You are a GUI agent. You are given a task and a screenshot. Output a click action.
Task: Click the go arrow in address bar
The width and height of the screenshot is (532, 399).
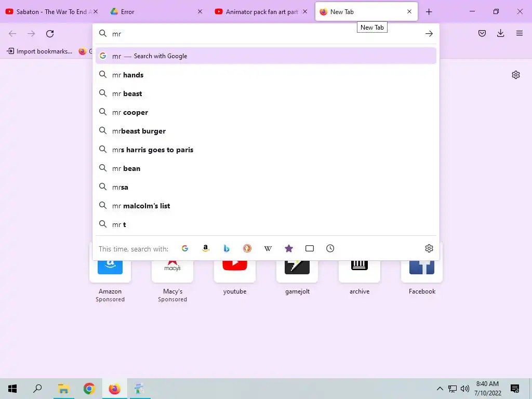click(429, 34)
